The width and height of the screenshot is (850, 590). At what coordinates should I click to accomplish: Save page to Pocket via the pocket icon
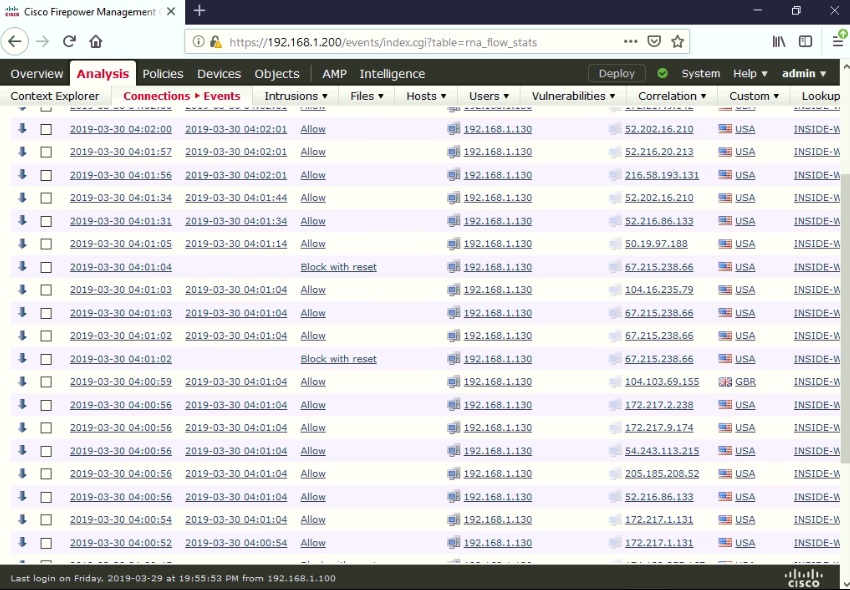[654, 42]
